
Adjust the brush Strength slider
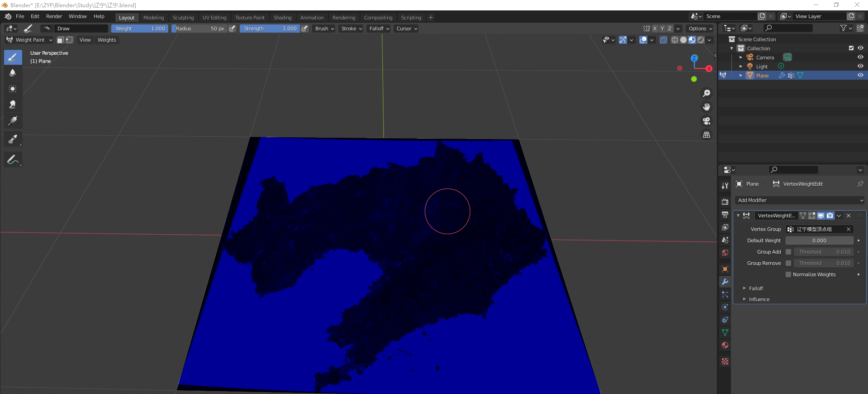[x=270, y=29]
